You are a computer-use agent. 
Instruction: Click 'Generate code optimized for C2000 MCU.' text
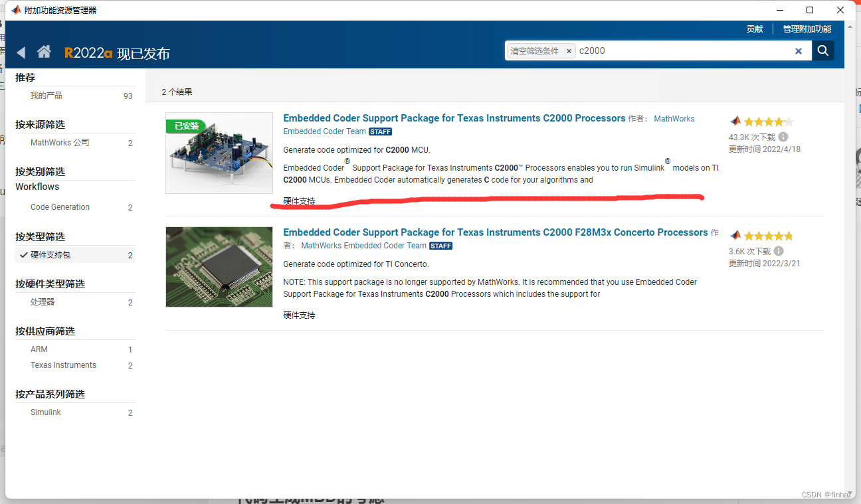point(357,150)
